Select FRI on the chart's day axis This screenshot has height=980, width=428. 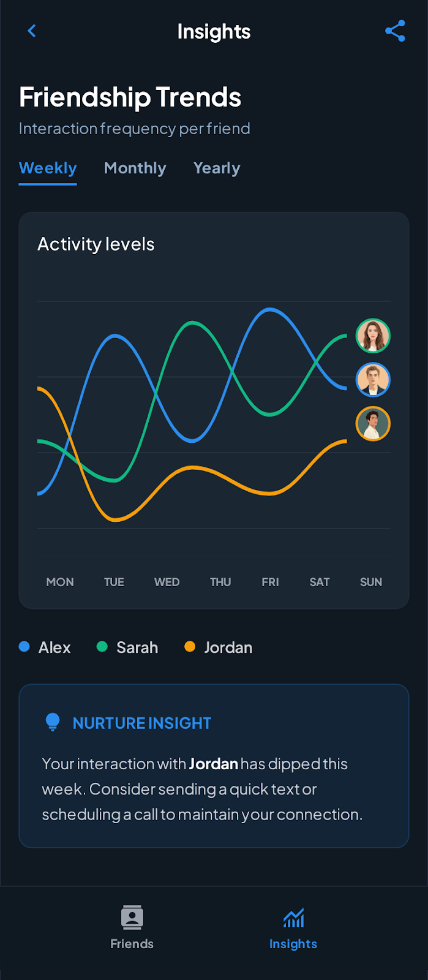point(270,582)
